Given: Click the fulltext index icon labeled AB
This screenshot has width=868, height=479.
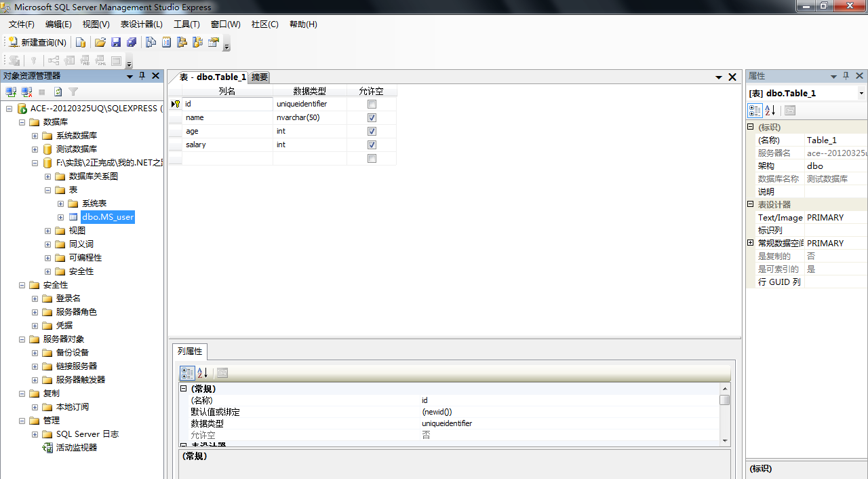Looking at the screenshot, I should pyautogui.click(x=85, y=60).
